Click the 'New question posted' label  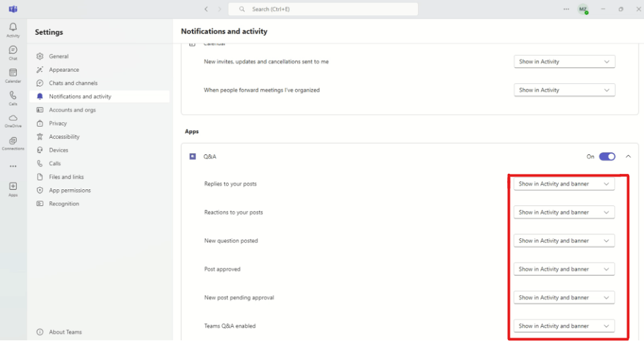coord(231,241)
